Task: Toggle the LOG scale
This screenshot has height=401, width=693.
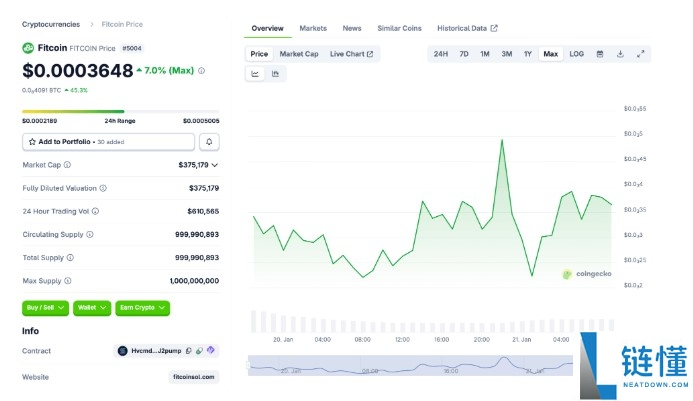Action: pos(576,54)
